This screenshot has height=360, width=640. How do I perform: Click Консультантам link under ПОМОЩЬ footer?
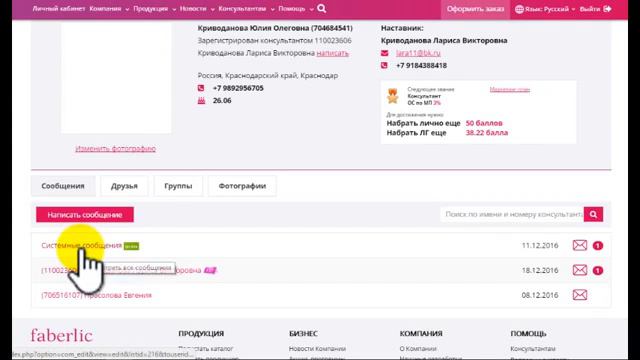click(x=533, y=349)
